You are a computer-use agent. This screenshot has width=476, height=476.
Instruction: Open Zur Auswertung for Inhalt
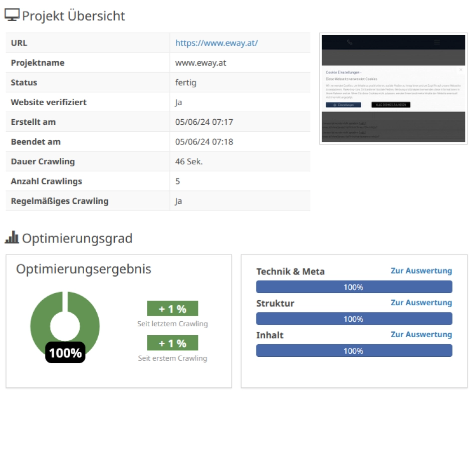click(x=421, y=335)
